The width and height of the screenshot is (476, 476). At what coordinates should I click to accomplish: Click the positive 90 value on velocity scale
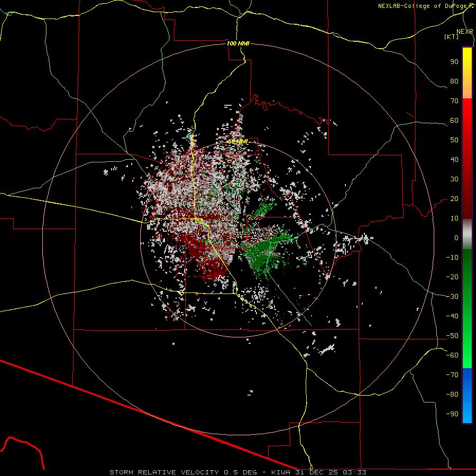coord(454,62)
